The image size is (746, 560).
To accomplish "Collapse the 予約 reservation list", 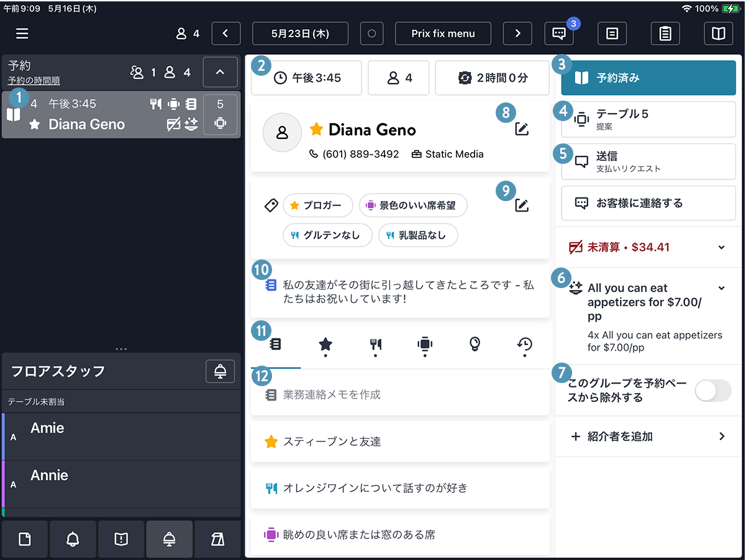I will [220, 72].
